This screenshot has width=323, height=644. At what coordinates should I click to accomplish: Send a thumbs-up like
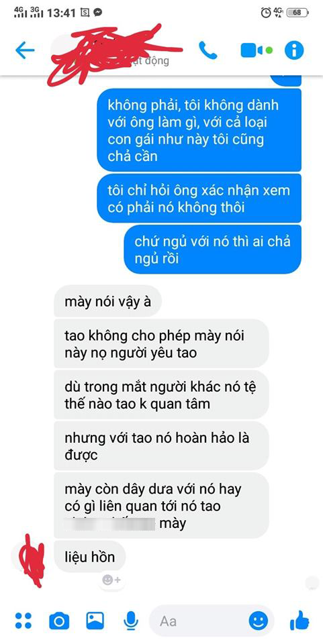tap(299, 620)
